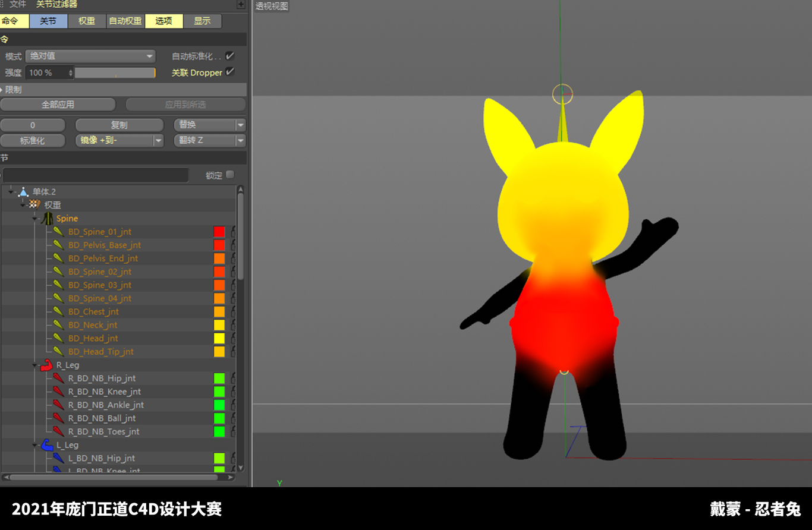This screenshot has height=530, width=812.
Task: Click the joint filter search field
Action: coord(96,175)
